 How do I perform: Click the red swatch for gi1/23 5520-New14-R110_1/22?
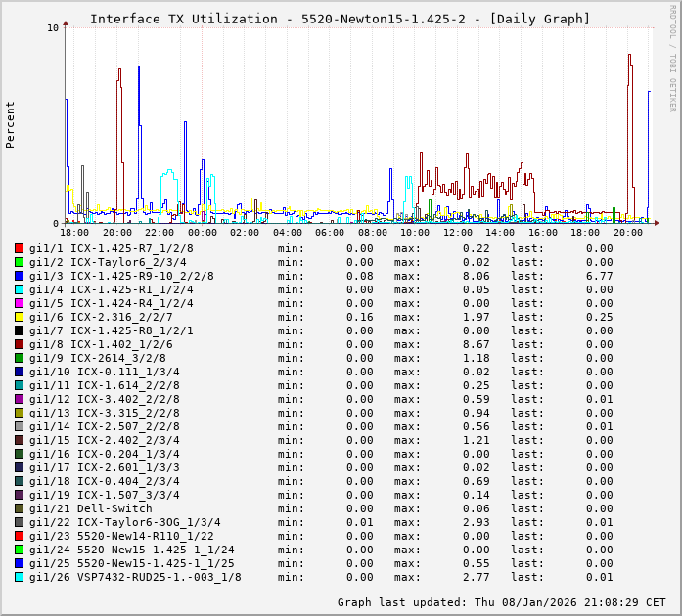(19, 536)
